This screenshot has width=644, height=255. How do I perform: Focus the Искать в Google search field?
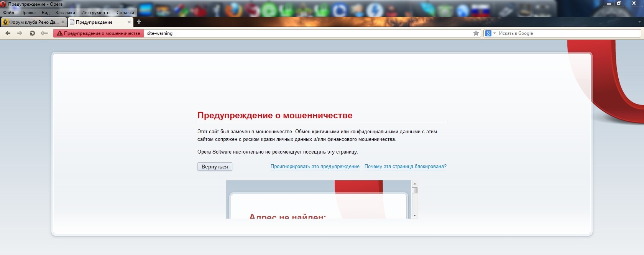tap(569, 33)
